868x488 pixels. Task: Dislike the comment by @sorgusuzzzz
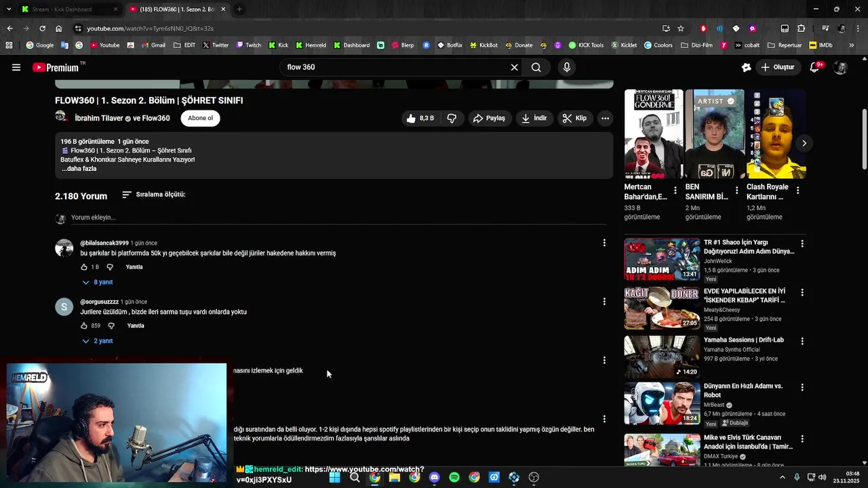click(111, 326)
